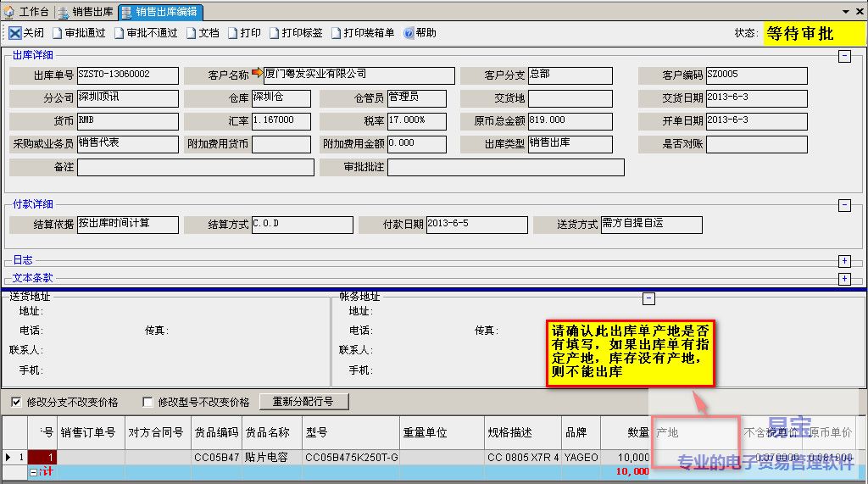
Task: Collapse the 出库详细 section
Action: (844, 57)
